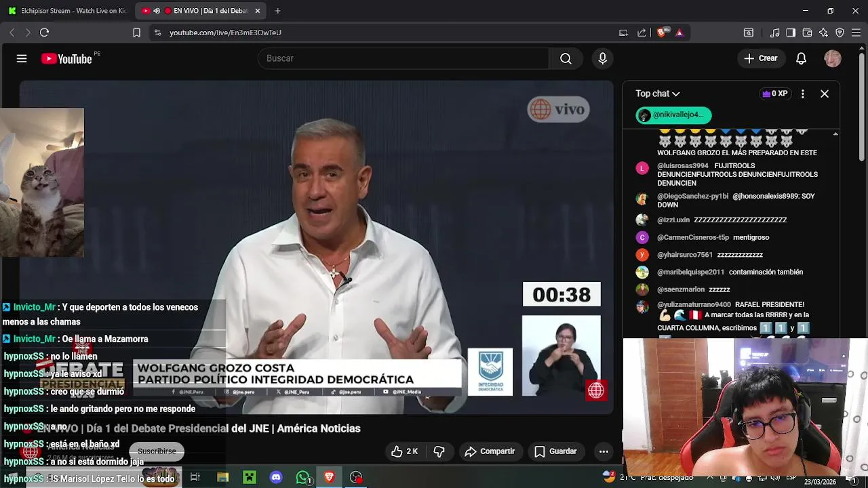
Task: Expand the Top chat dropdown
Action: [x=658, y=94]
